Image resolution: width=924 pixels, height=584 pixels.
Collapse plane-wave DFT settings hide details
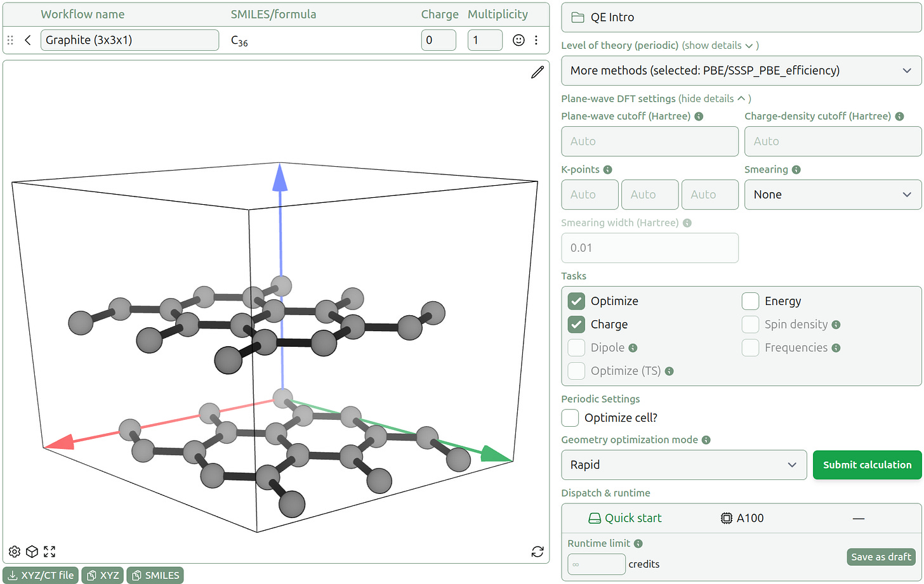pos(715,99)
